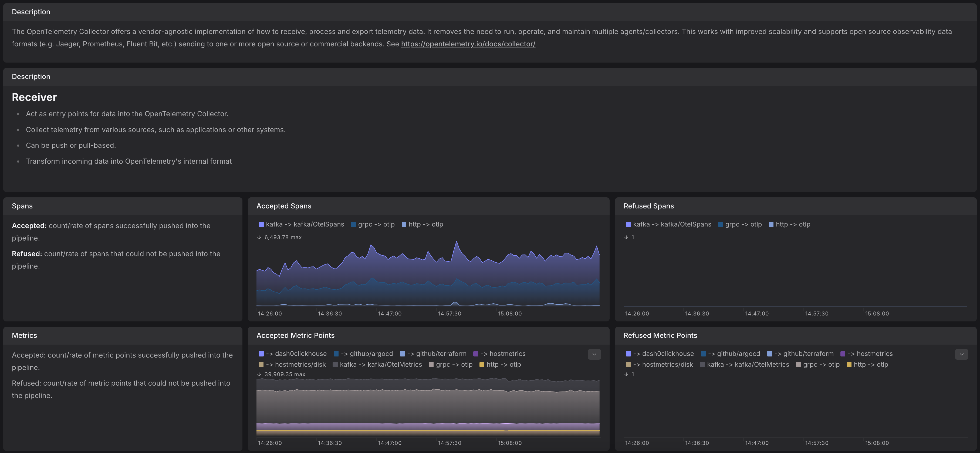The height and width of the screenshot is (453, 980).
Task: Click the spike peak in Accepted Spans chart
Action: pyautogui.click(x=457, y=242)
